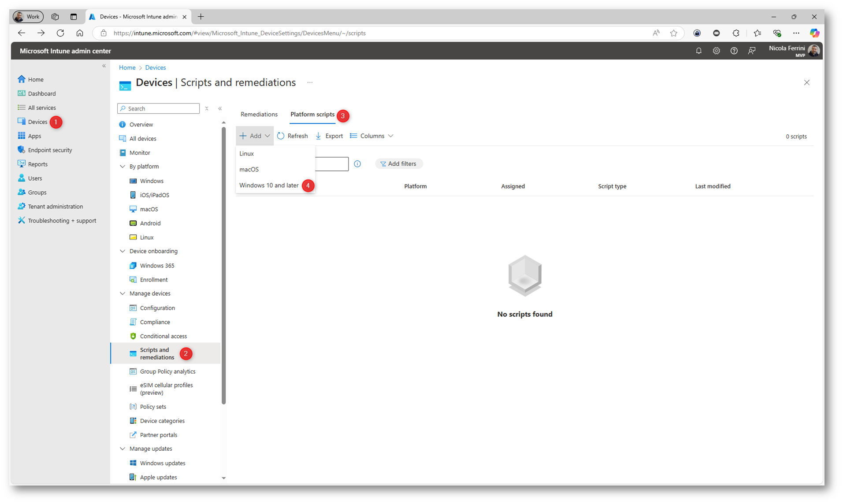Image resolution: width=843 pixels, height=504 pixels.
Task: Open Apps section
Action: [30, 136]
